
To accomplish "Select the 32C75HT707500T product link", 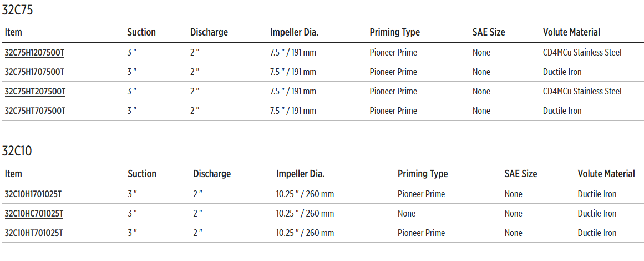I will [x=35, y=111].
